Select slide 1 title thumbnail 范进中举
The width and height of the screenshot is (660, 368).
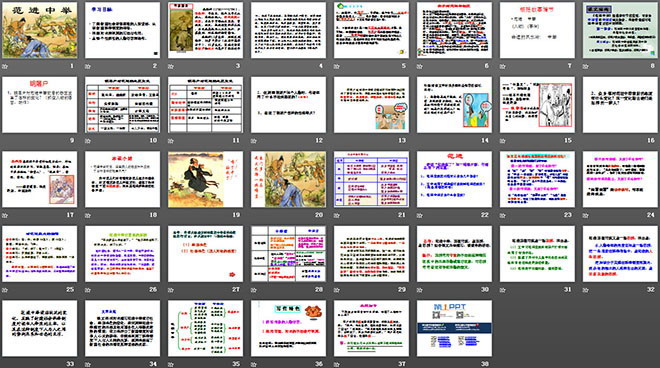(40, 30)
